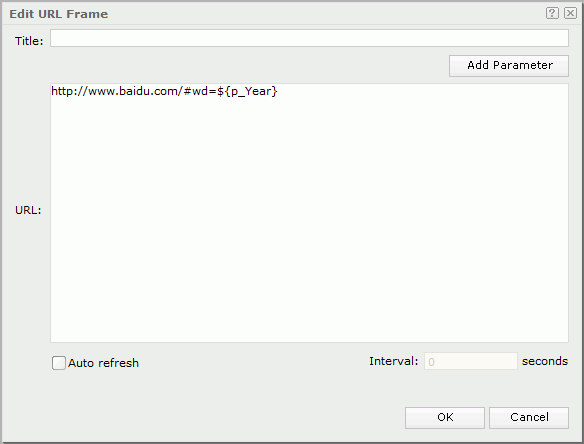
Task: Place cursor in www.baidu.com text
Action: (134, 91)
